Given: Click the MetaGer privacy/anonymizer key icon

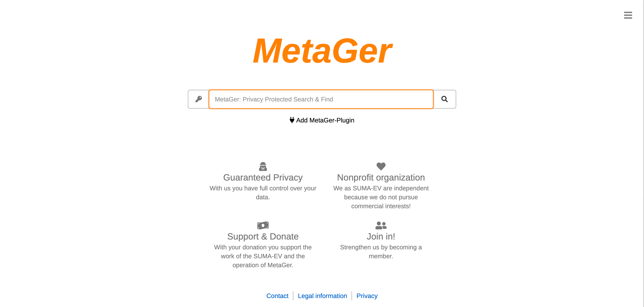Looking at the screenshot, I should [198, 99].
